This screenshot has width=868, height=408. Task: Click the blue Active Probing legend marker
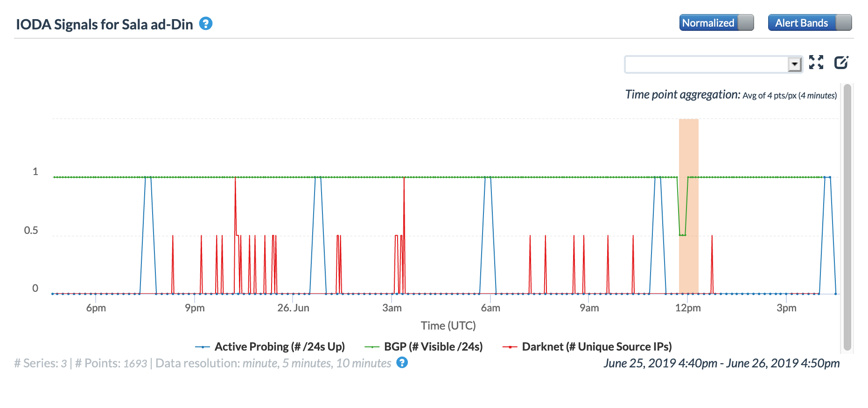[x=203, y=347]
